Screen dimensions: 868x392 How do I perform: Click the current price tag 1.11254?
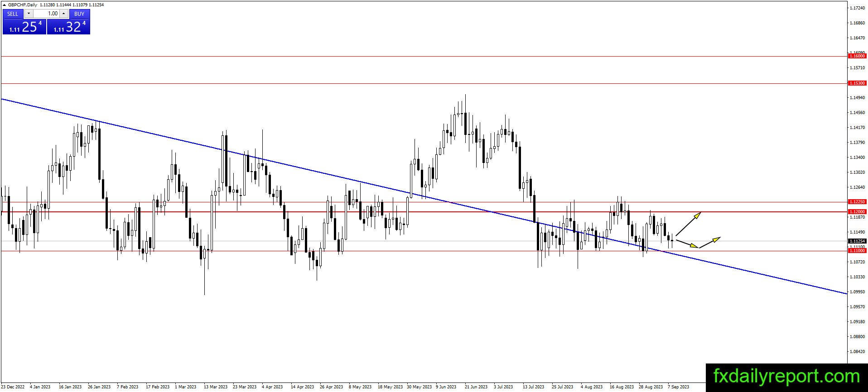pos(857,241)
